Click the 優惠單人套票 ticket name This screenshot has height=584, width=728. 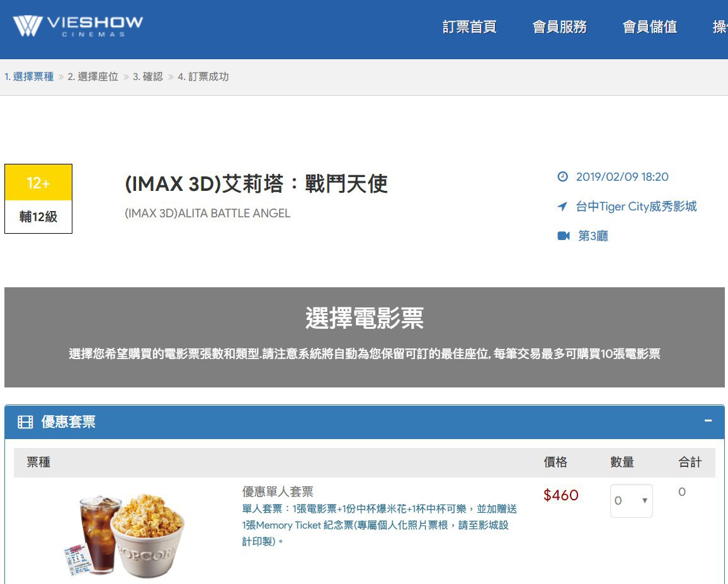click(x=278, y=491)
